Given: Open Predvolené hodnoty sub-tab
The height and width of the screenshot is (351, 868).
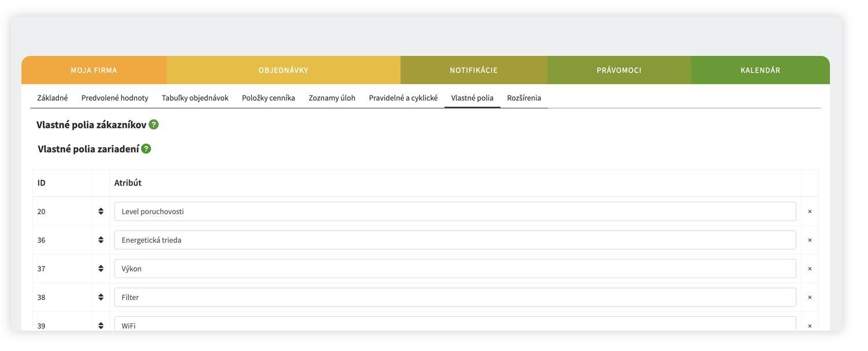Looking at the screenshot, I should (x=115, y=98).
